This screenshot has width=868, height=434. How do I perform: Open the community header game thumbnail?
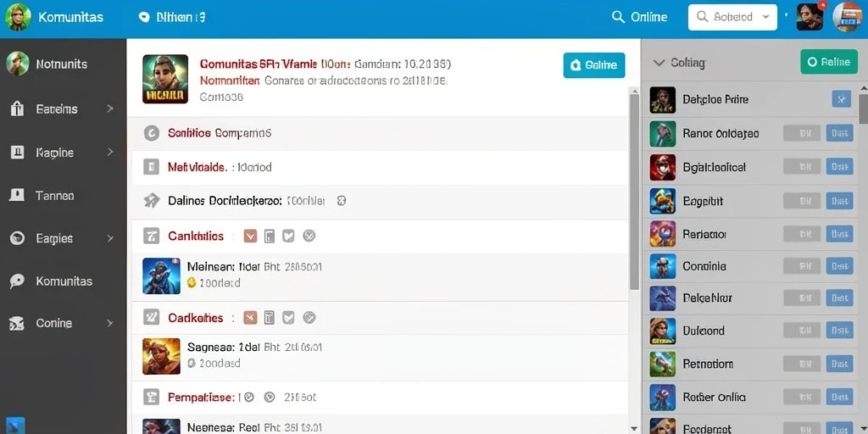[x=165, y=79]
